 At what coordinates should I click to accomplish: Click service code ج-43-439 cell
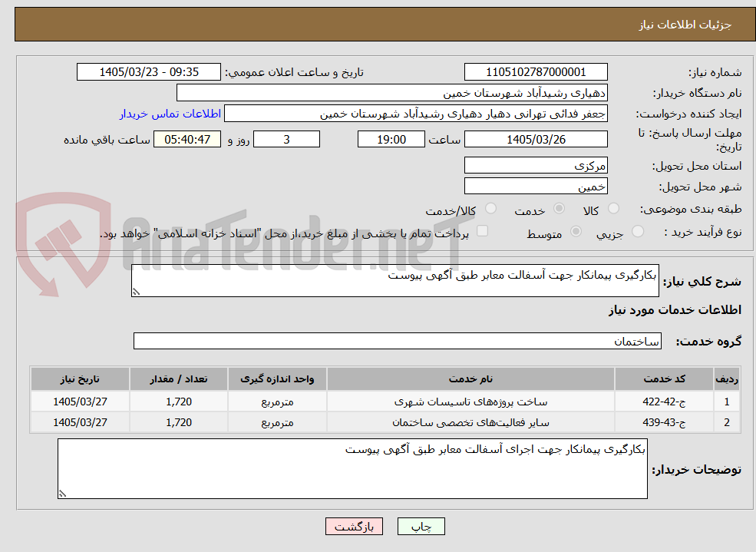[664, 422]
